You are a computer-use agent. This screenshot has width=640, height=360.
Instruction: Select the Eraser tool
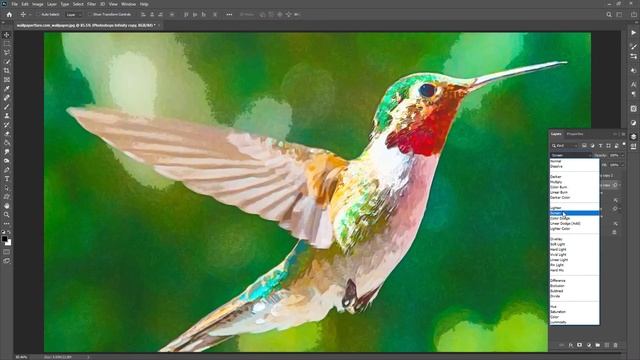(7, 134)
